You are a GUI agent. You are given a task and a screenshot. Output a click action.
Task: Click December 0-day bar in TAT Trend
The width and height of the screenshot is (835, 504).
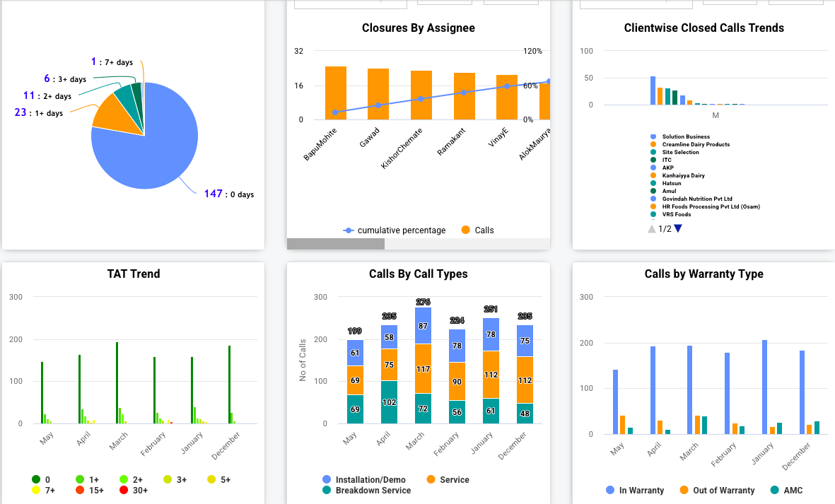(x=230, y=385)
